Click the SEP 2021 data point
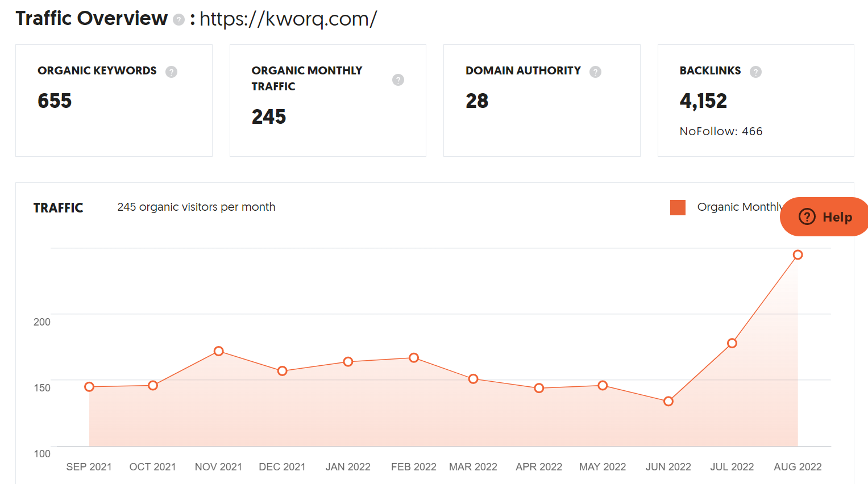The height and width of the screenshot is (484, 868). [89, 387]
